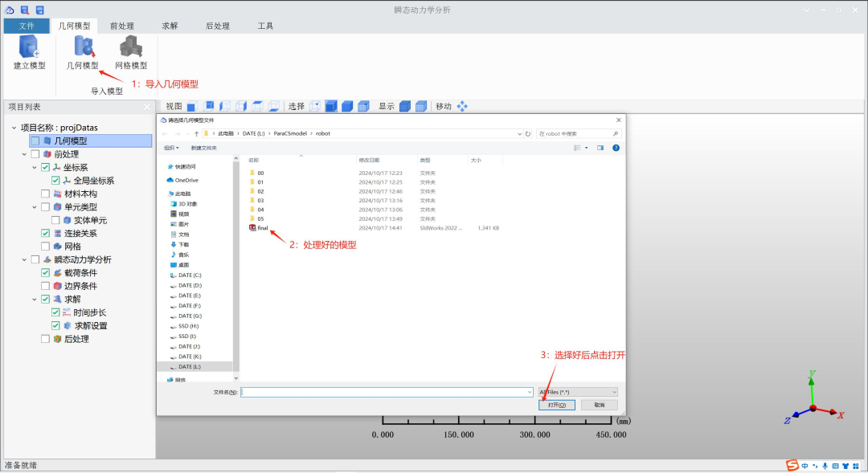Image resolution: width=868 pixels, height=473 pixels.
Task: Click the up-directory arrow in file dialog
Action: click(x=197, y=134)
